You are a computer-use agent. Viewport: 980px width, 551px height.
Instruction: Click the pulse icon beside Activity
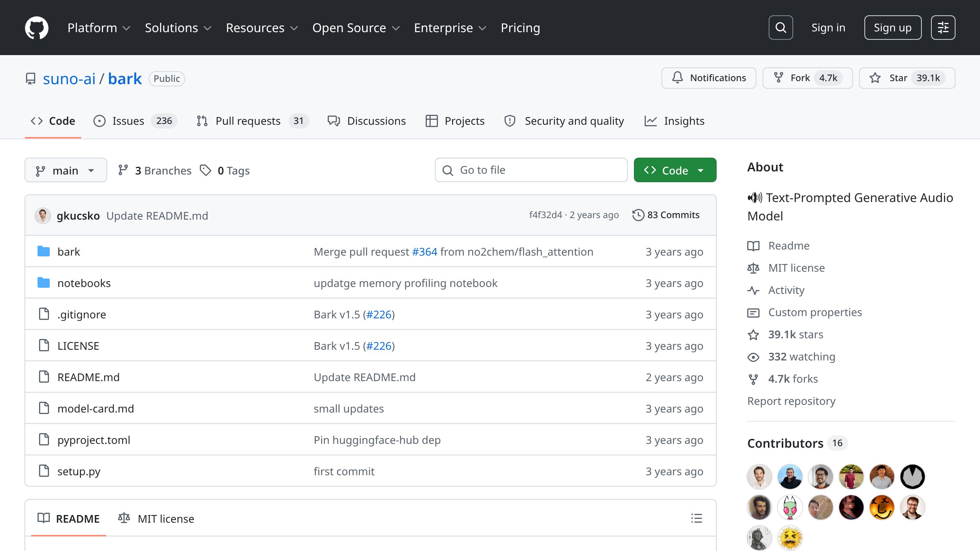click(x=753, y=290)
